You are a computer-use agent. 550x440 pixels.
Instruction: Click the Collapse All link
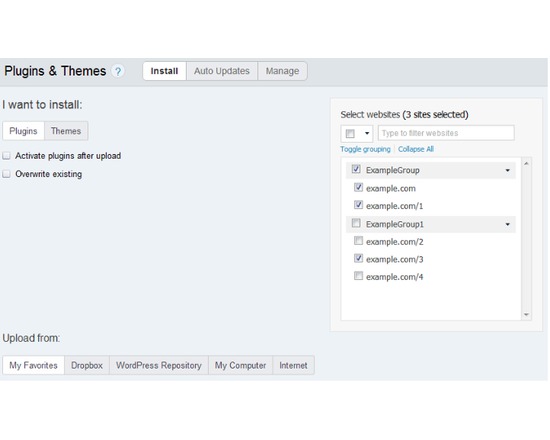click(416, 149)
